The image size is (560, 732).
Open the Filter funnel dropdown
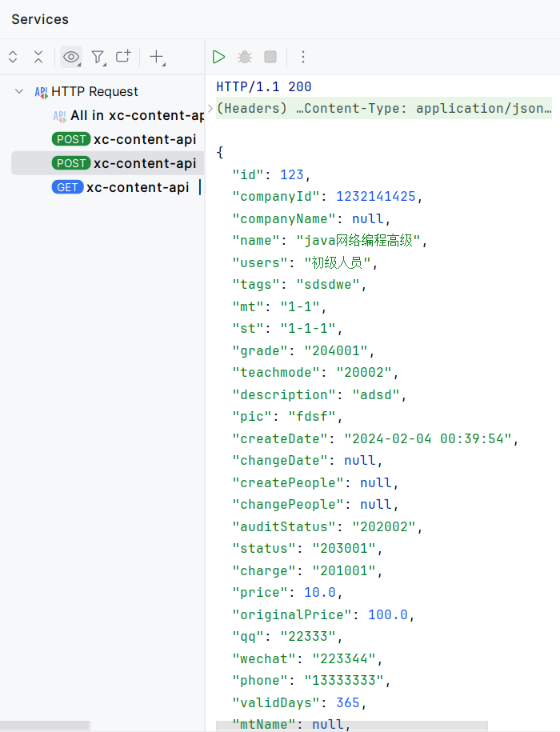point(98,57)
